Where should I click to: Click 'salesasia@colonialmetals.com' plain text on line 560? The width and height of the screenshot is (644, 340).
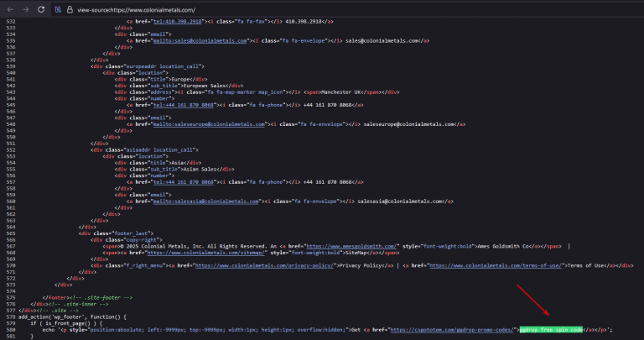(400, 201)
